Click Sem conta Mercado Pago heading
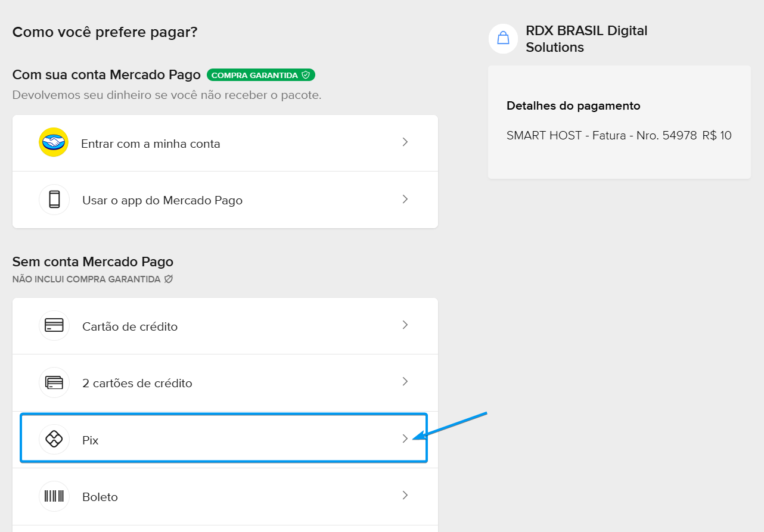Screen dimensions: 764x532 coord(93,262)
